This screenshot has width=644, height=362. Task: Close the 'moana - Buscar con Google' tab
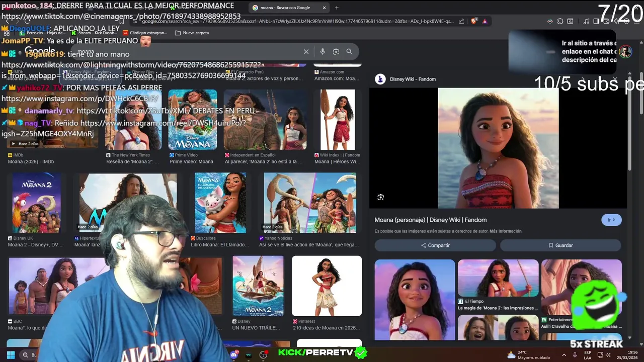click(x=324, y=8)
